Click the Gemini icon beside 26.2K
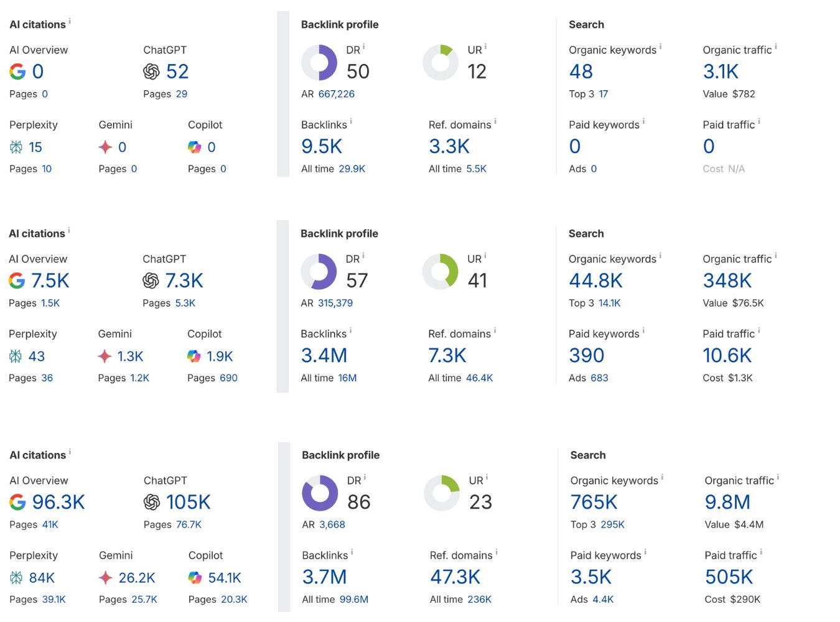840x622 pixels. coord(106,578)
